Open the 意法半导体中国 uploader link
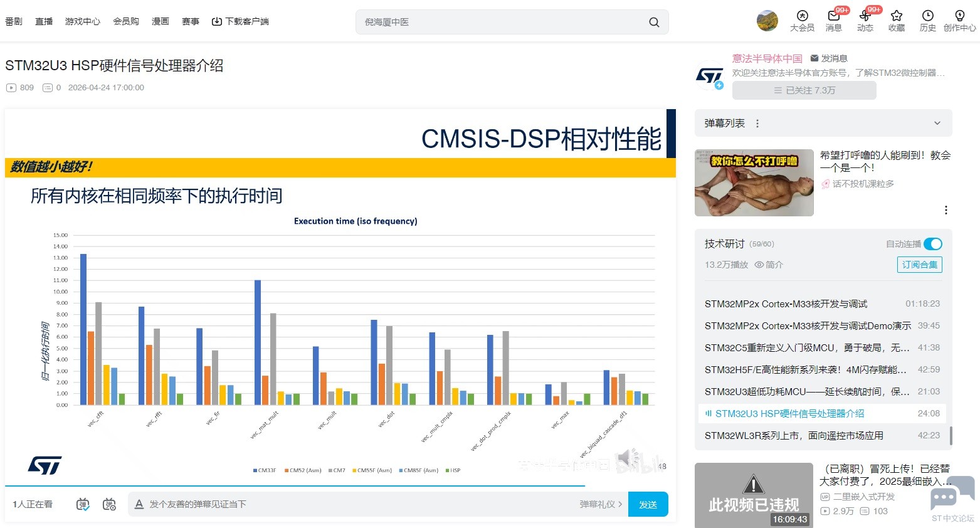This screenshot has width=980, height=528. (767, 58)
